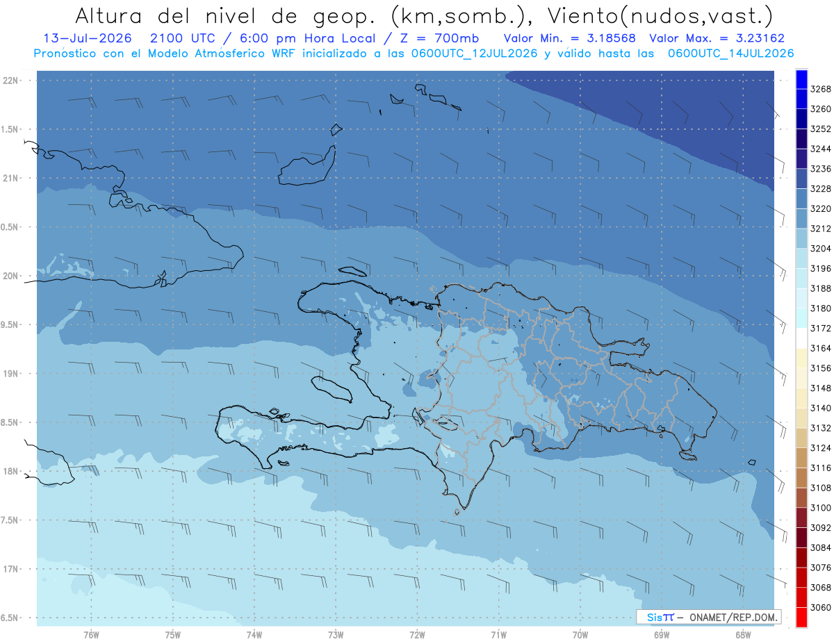This screenshot has height=644, width=834.
Task: Pick the brown swatch between 3116 and 3108
Action: tap(801, 477)
